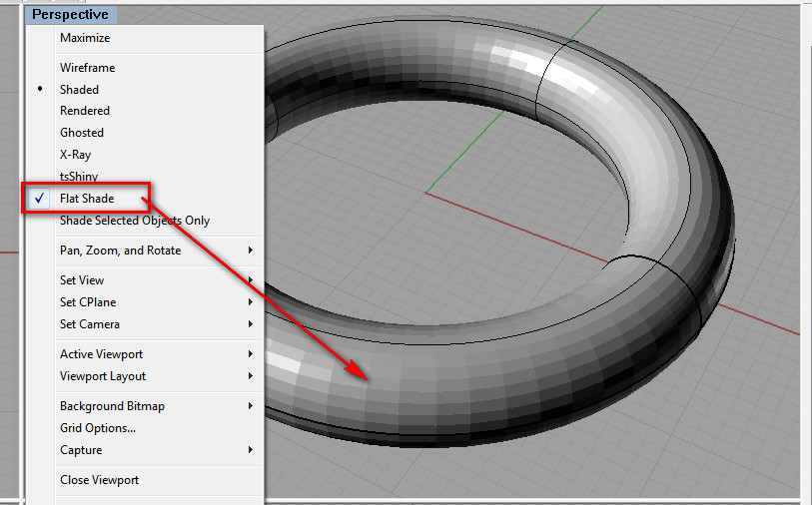
Task: Switch to X-Ray display mode
Action: (x=75, y=155)
